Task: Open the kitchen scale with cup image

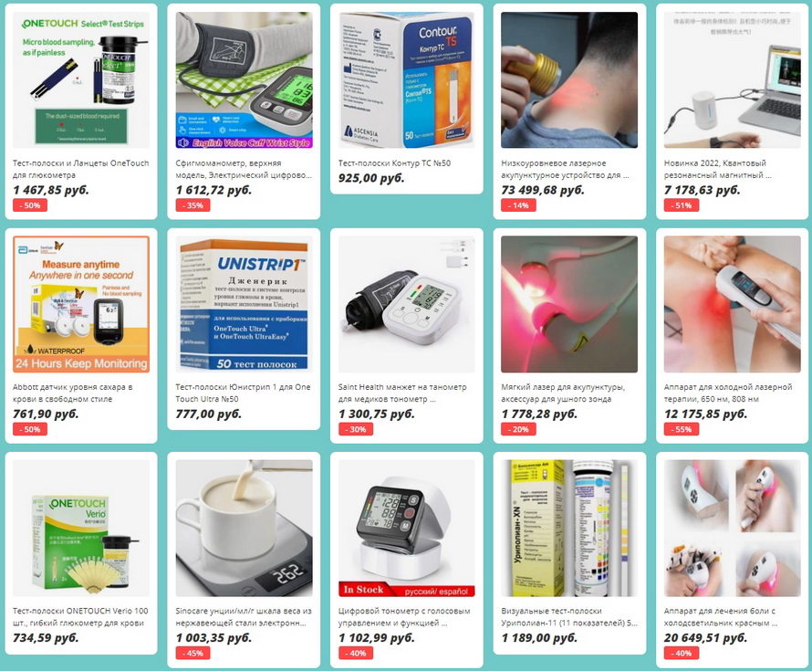Action: (x=244, y=528)
